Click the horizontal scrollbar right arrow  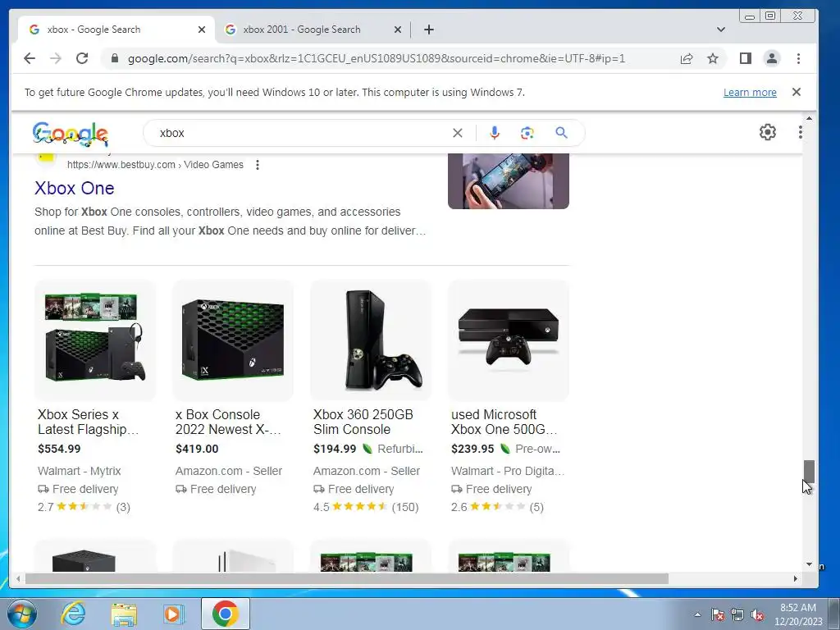(x=796, y=578)
